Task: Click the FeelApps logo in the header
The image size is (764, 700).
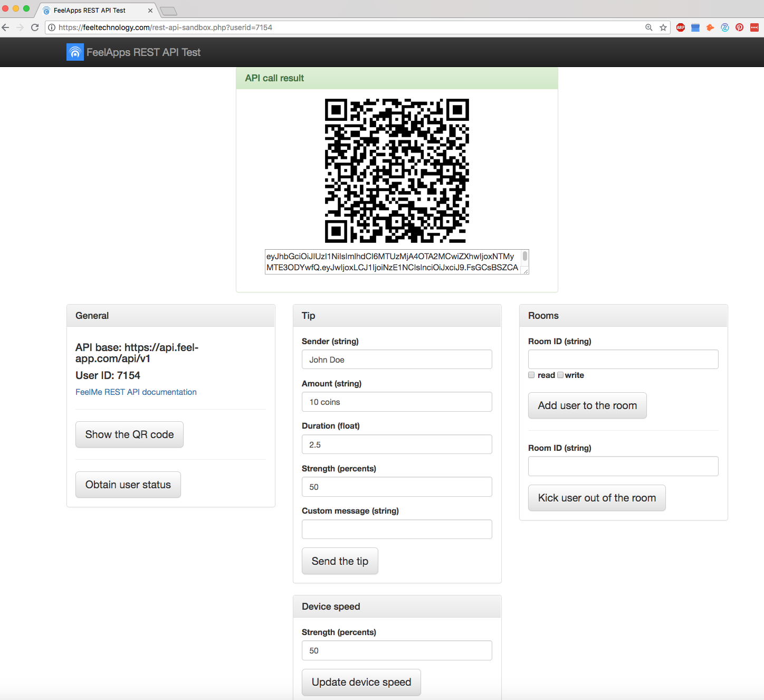Action: click(x=75, y=52)
